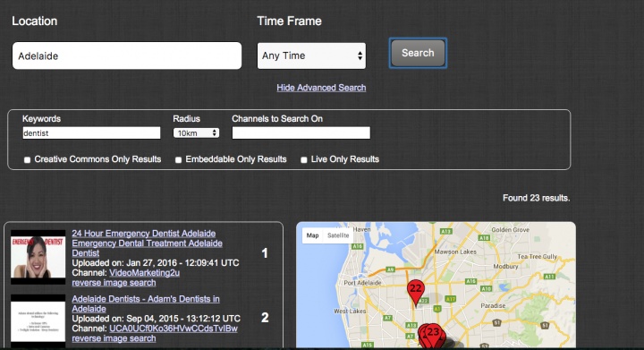Open the 10km radius dropdown

click(196, 132)
